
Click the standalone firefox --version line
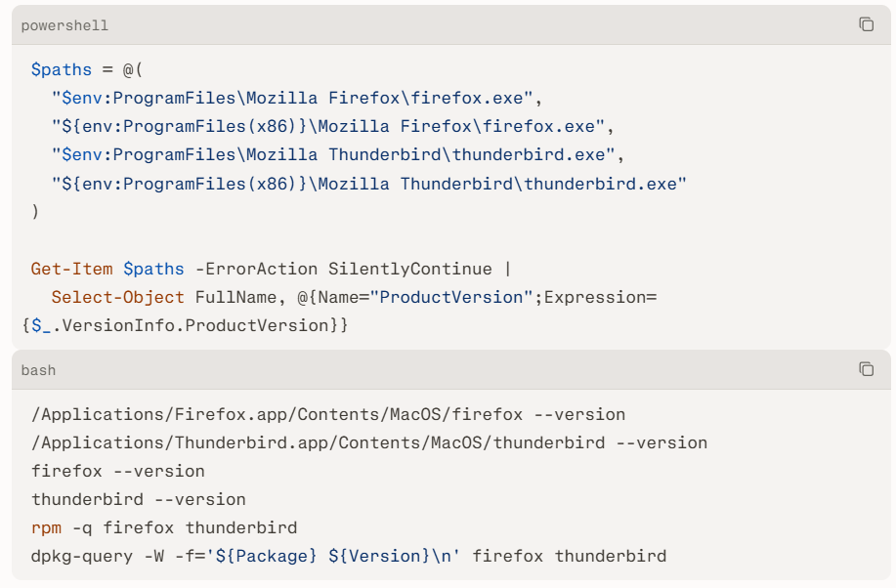[x=117, y=472]
